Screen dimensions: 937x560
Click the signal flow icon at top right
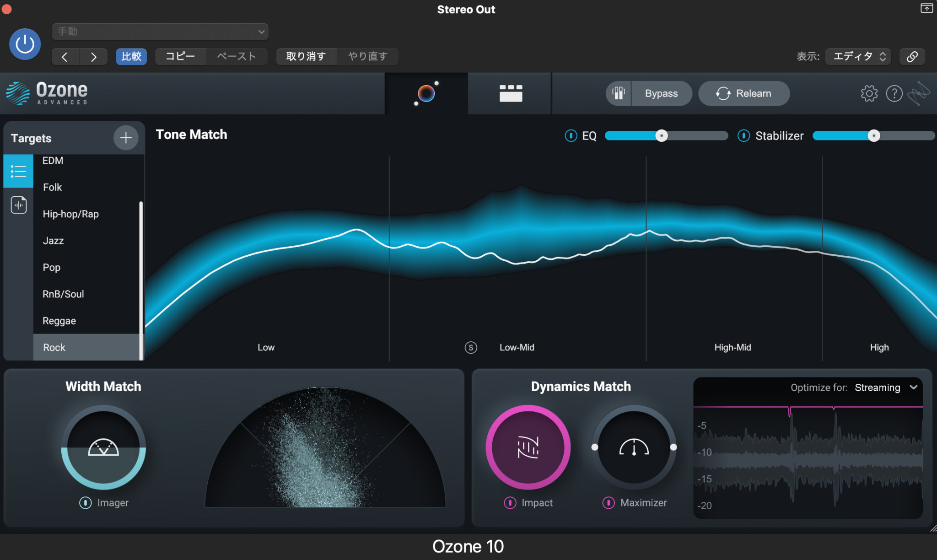[x=920, y=93]
